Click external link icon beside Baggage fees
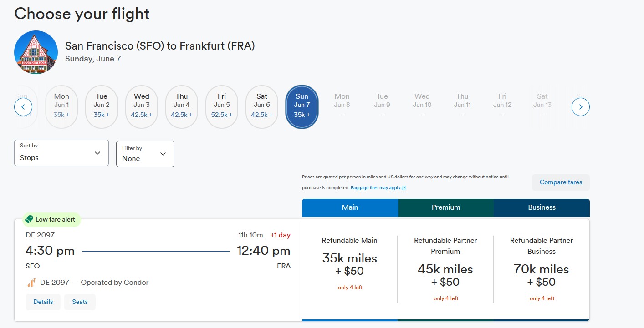This screenshot has width=644, height=328. [x=404, y=188]
